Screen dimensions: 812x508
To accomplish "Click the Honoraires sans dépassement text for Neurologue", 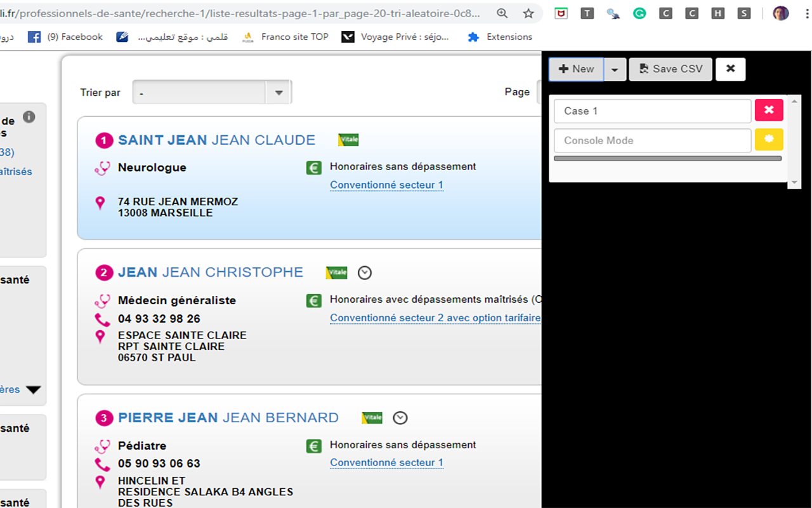I will 403,167.
